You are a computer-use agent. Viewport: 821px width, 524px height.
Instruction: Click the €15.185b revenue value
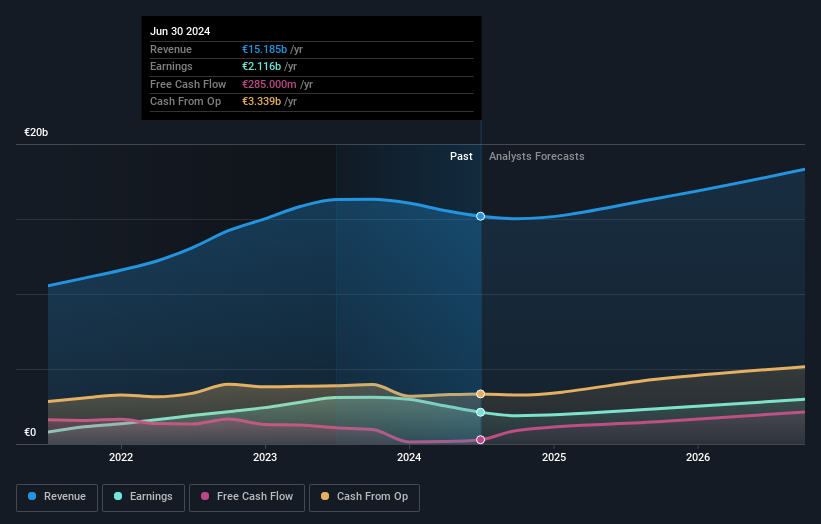pos(264,49)
